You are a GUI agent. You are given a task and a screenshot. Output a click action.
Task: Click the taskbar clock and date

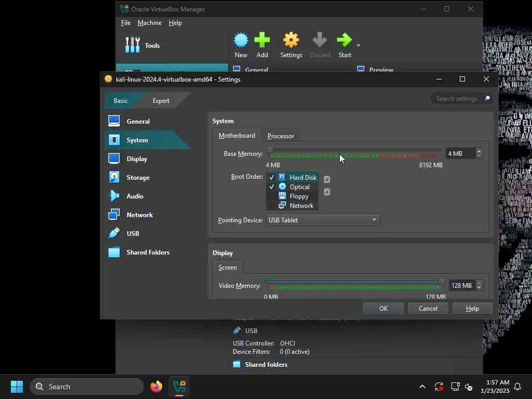(x=495, y=387)
